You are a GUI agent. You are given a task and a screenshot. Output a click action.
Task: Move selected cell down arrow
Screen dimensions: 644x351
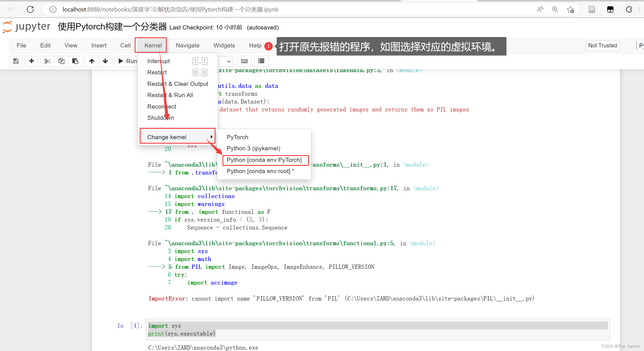[x=105, y=61]
